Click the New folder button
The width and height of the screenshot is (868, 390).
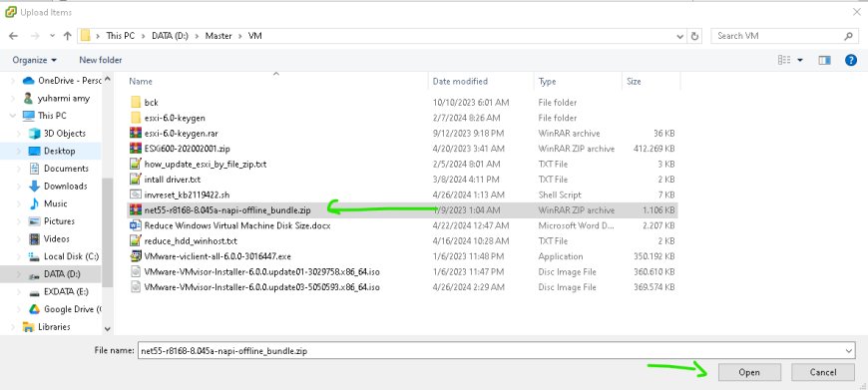(x=100, y=60)
